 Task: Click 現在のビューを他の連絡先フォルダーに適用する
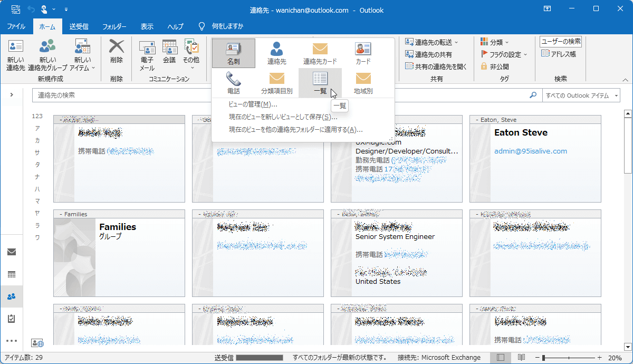point(296,130)
